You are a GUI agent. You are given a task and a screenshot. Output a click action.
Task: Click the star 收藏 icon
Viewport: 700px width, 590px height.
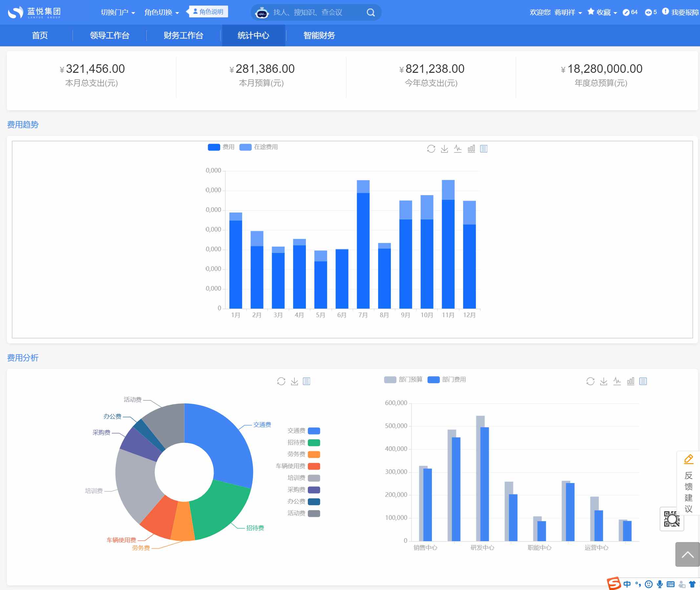[591, 12]
